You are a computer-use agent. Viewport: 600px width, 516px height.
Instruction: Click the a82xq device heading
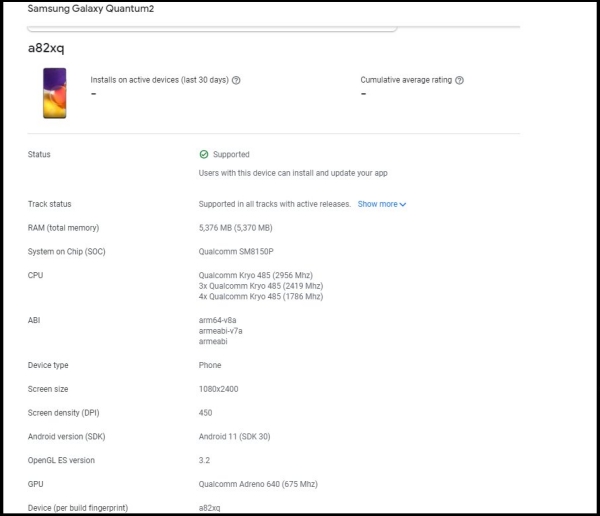[x=46, y=48]
